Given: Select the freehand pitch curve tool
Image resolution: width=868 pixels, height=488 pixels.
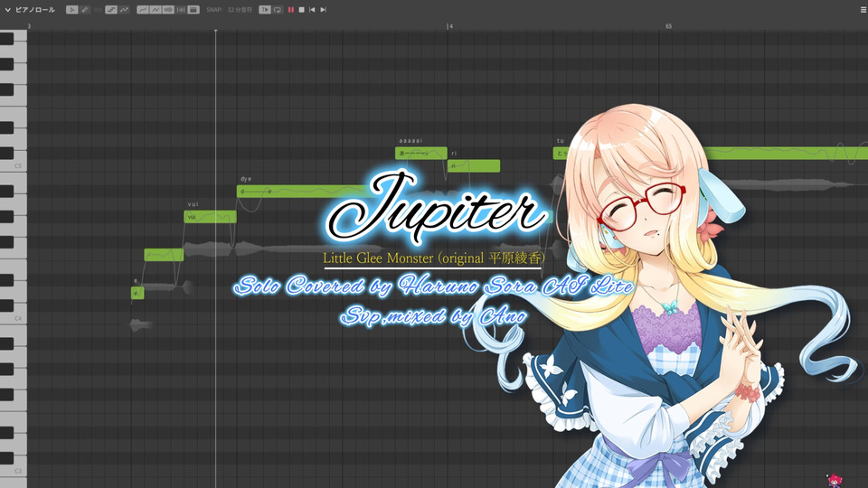Looking at the screenshot, I should (124, 10).
